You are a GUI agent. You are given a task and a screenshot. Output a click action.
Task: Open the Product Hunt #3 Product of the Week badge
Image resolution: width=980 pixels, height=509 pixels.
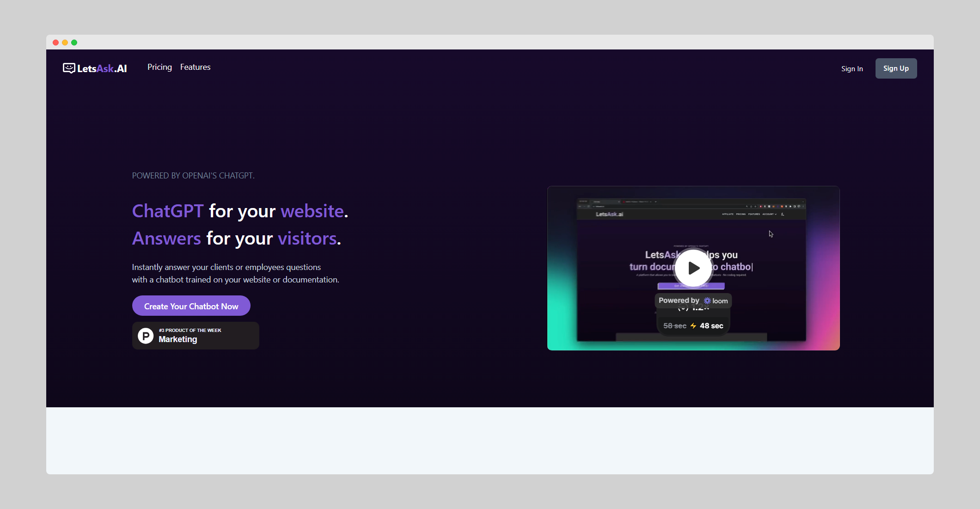(196, 336)
